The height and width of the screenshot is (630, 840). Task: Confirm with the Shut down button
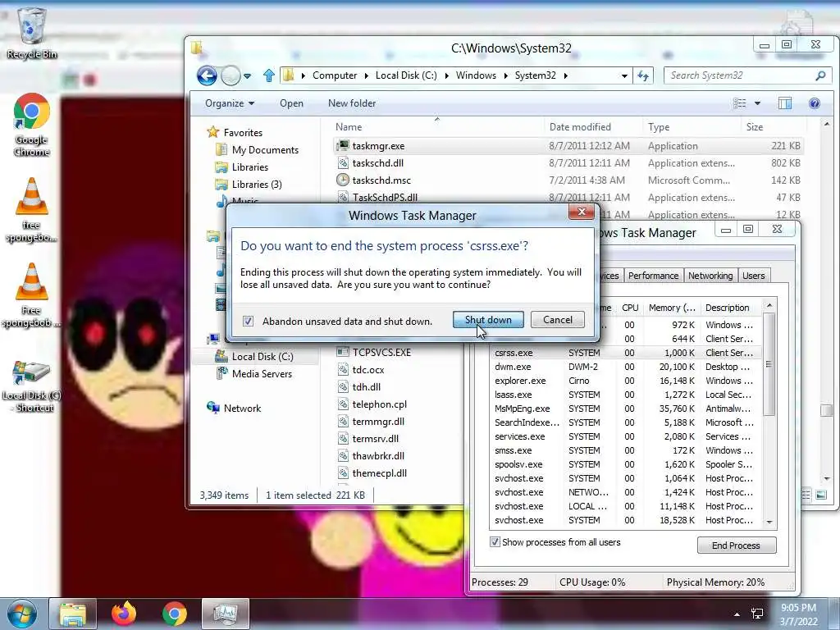click(x=488, y=320)
